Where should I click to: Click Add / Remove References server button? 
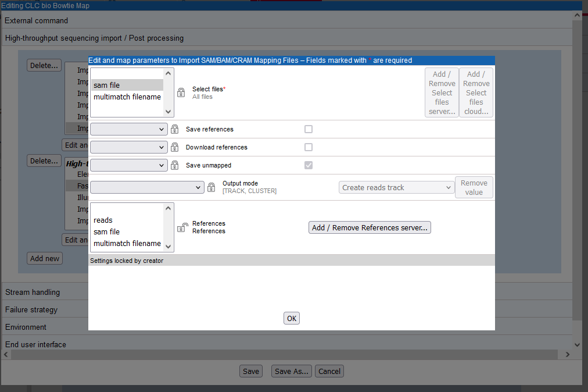pos(370,227)
